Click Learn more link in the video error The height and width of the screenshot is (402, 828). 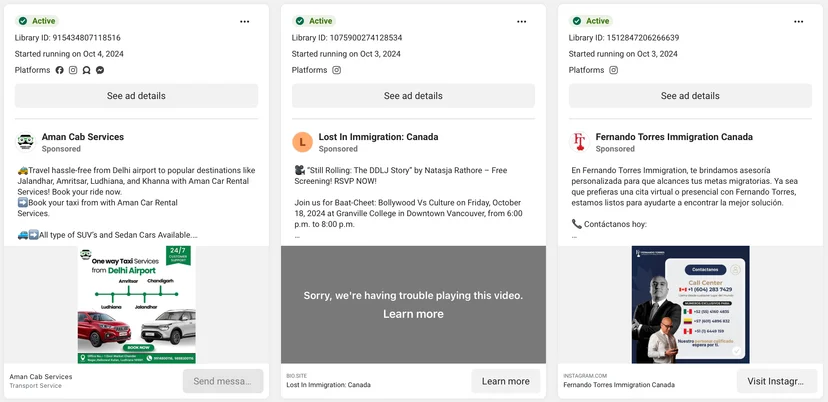pos(413,314)
